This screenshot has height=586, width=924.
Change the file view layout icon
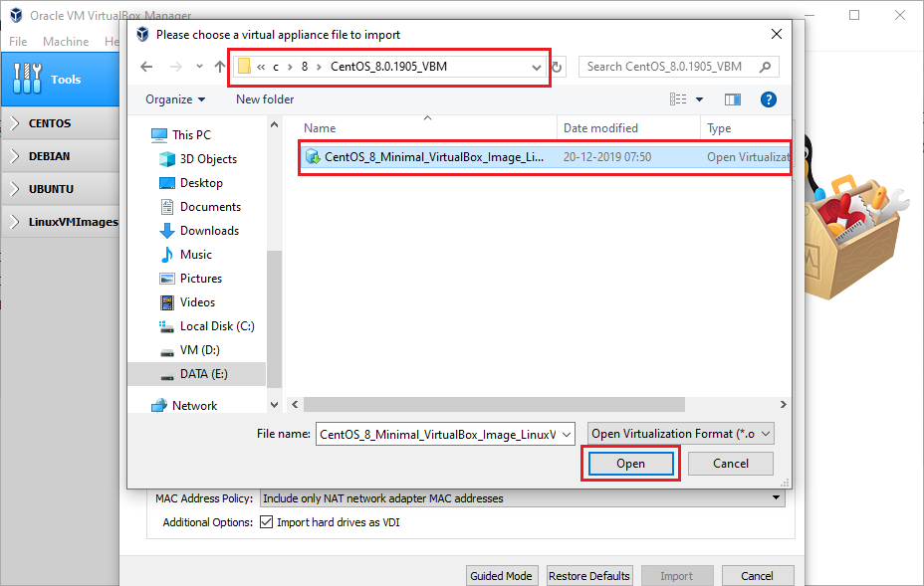(678, 99)
